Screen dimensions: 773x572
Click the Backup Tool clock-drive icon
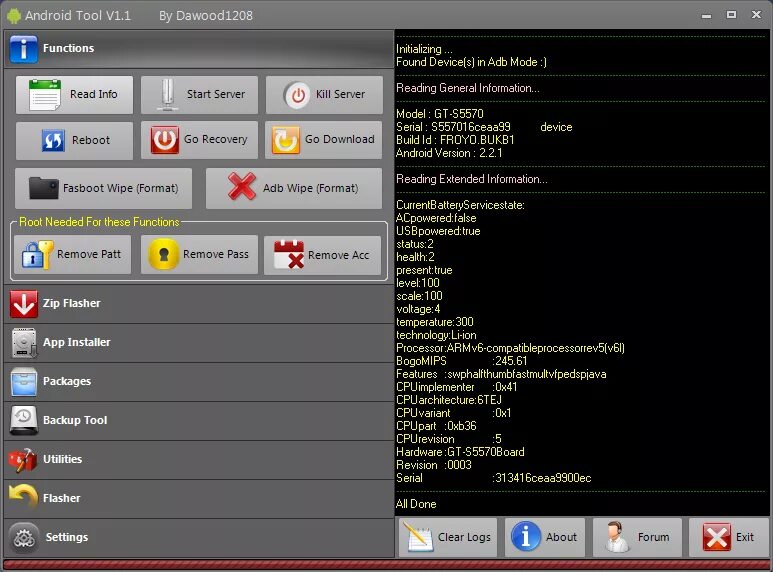tap(24, 421)
